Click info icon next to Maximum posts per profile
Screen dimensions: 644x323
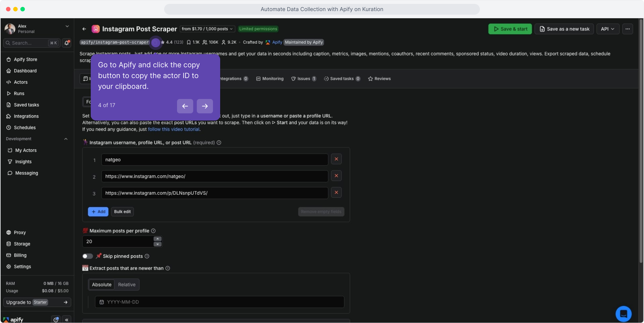coord(153,231)
